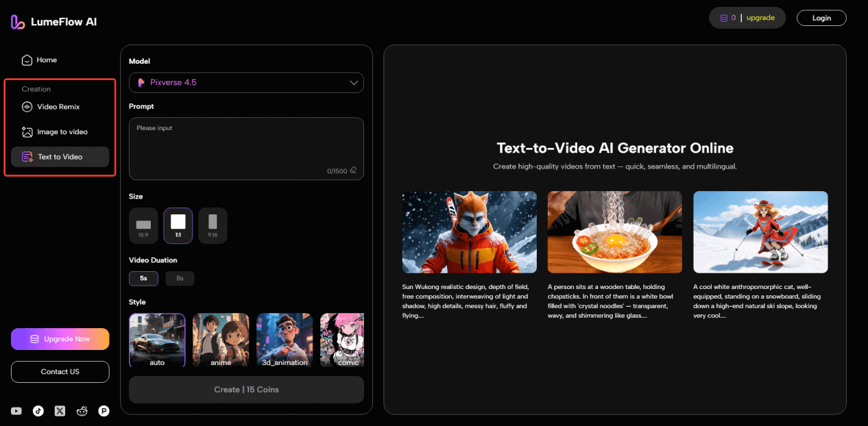868x426 pixels.
Task: Select the 9:16 portrait size option
Action: [x=213, y=226]
